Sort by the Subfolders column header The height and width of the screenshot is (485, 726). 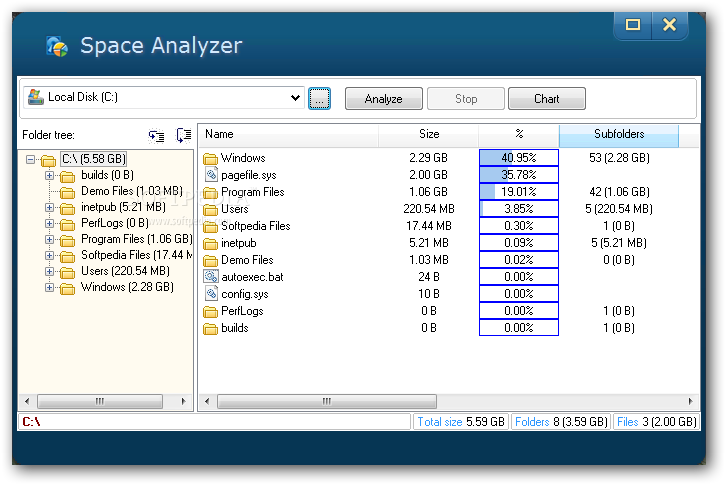(x=619, y=135)
